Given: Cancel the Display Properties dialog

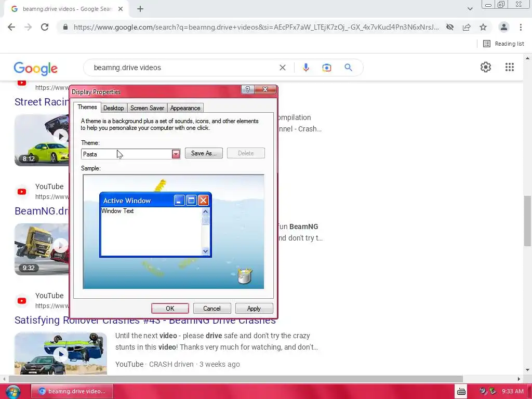Looking at the screenshot, I should coord(212,309).
